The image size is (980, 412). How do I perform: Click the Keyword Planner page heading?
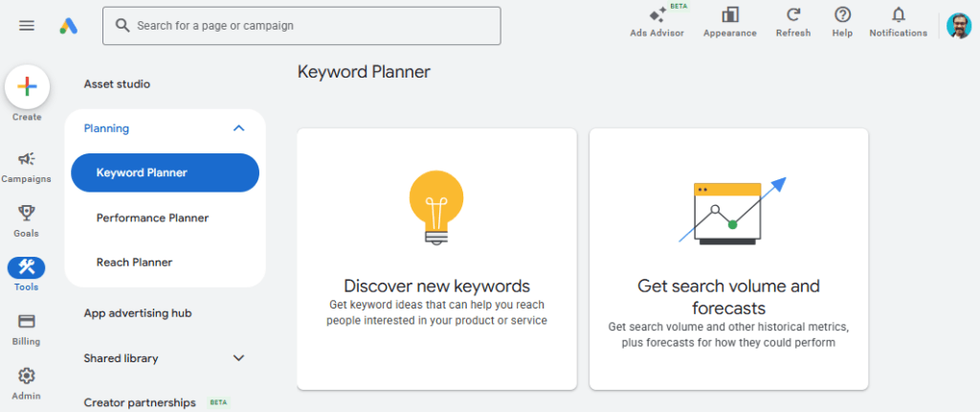pyautogui.click(x=364, y=72)
